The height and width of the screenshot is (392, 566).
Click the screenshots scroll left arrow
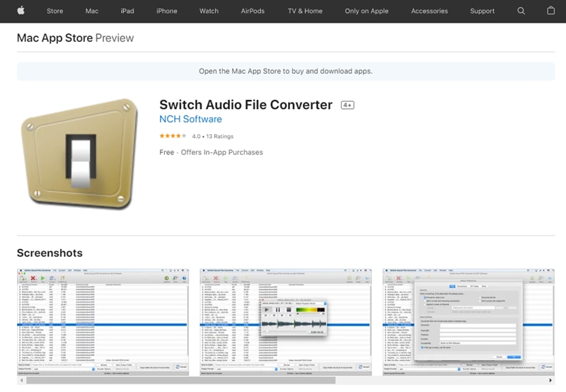pyautogui.click(x=22, y=381)
